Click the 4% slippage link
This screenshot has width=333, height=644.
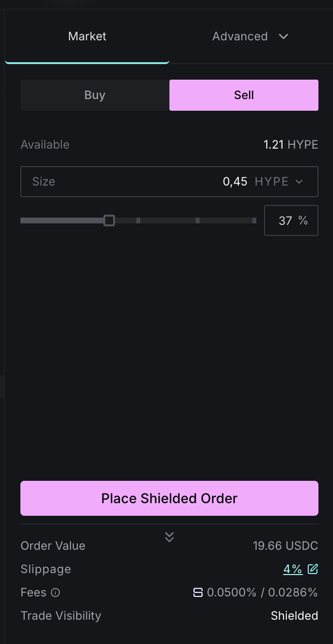(293, 569)
